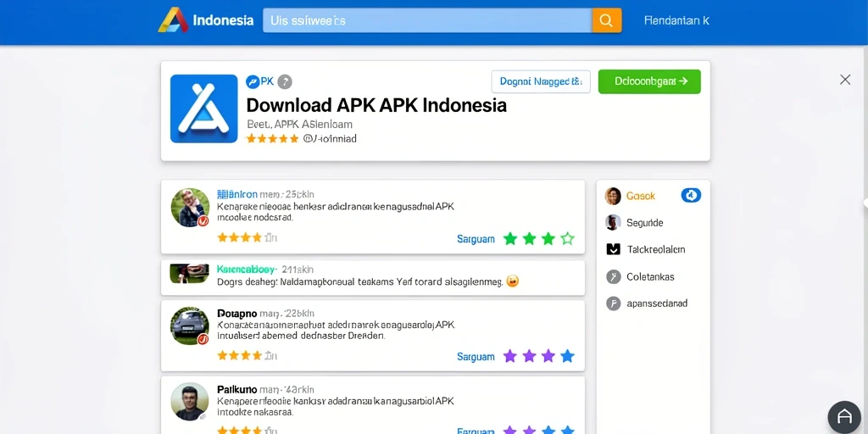868x434 pixels.
Task: Click the orange stars under the first review
Action: (239, 237)
